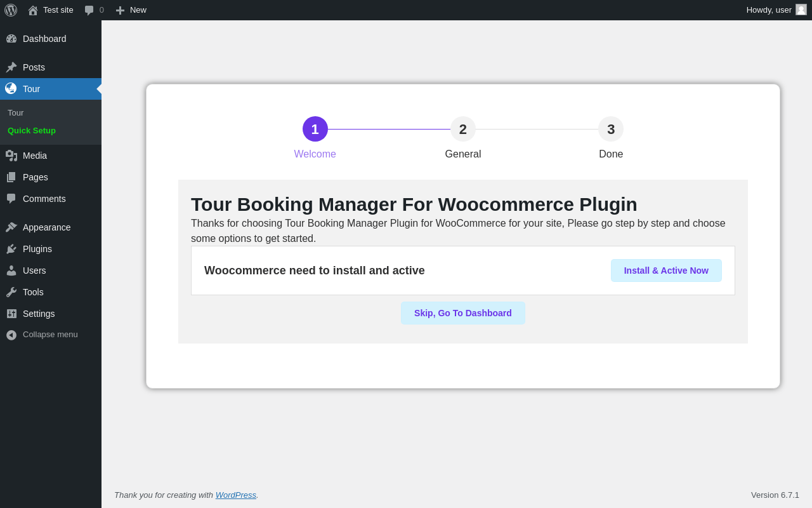Click the Done step label
Screen dimensions: 812x508
point(611,154)
